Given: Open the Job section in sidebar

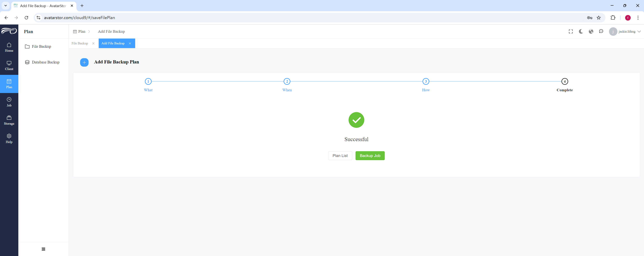Looking at the screenshot, I should click(x=9, y=102).
